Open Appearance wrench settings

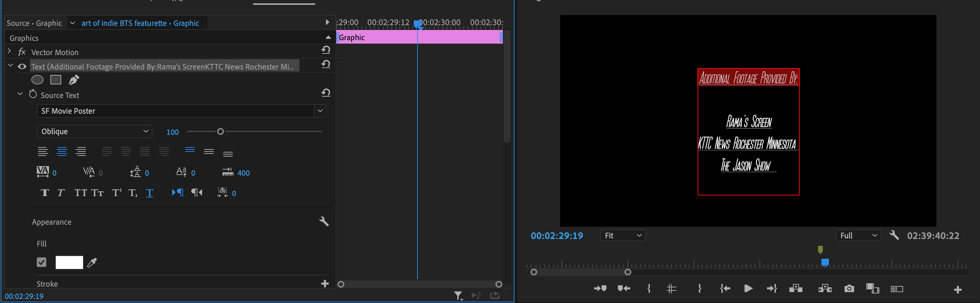coord(324,222)
